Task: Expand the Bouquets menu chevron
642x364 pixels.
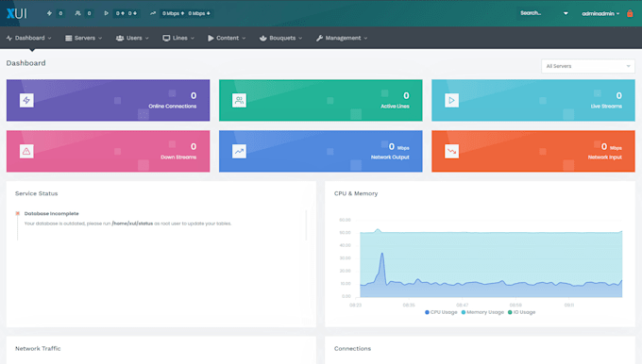Action: 300,38
